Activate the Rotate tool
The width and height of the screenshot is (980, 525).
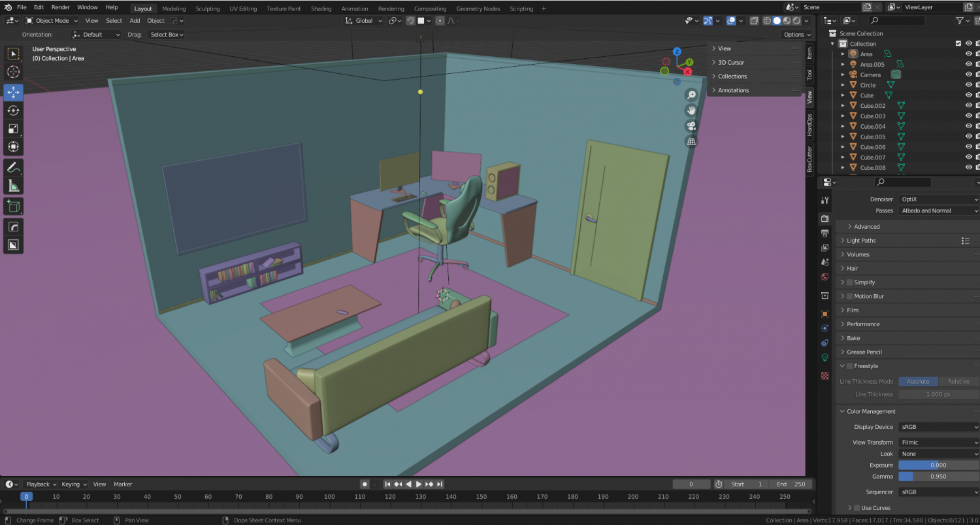tap(13, 110)
